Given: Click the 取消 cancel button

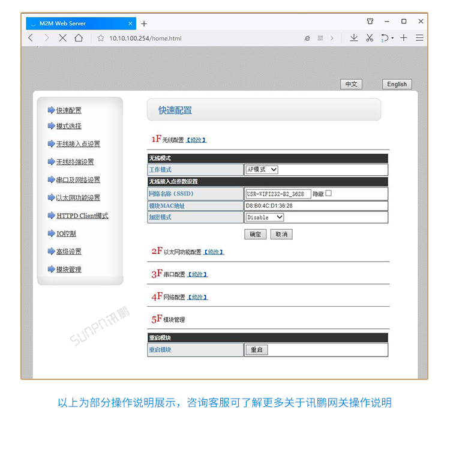Looking at the screenshot, I should (x=281, y=234).
